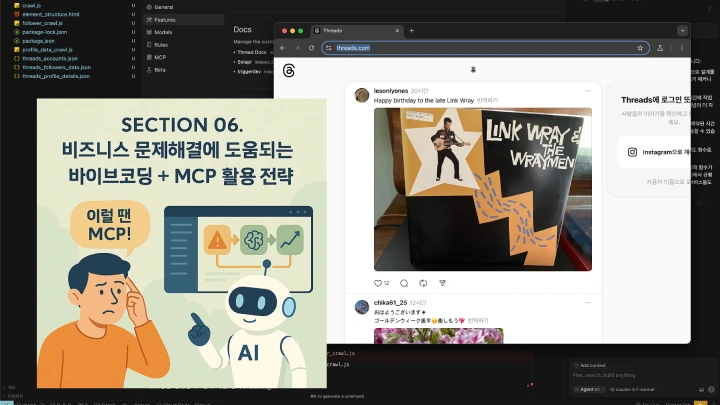This screenshot has width=720, height=405.
Task: Select Features in Cursor settings sidebar
Action: pyautogui.click(x=184, y=20)
